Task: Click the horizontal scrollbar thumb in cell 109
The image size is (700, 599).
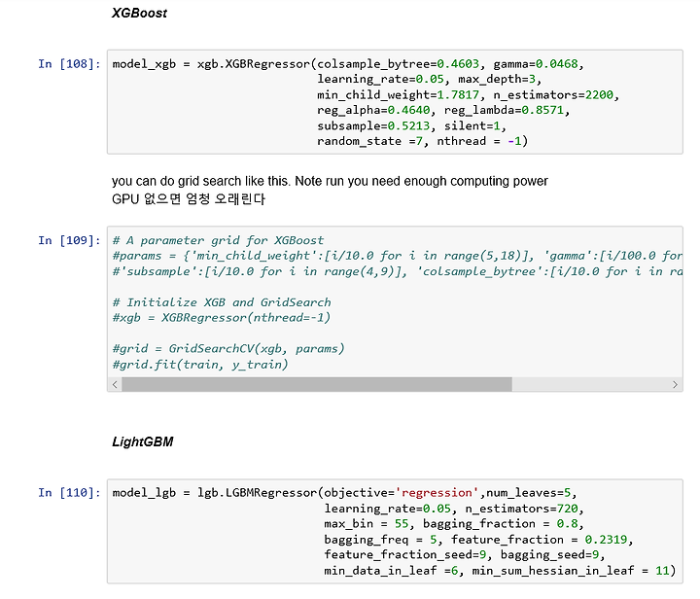Action: point(317,384)
